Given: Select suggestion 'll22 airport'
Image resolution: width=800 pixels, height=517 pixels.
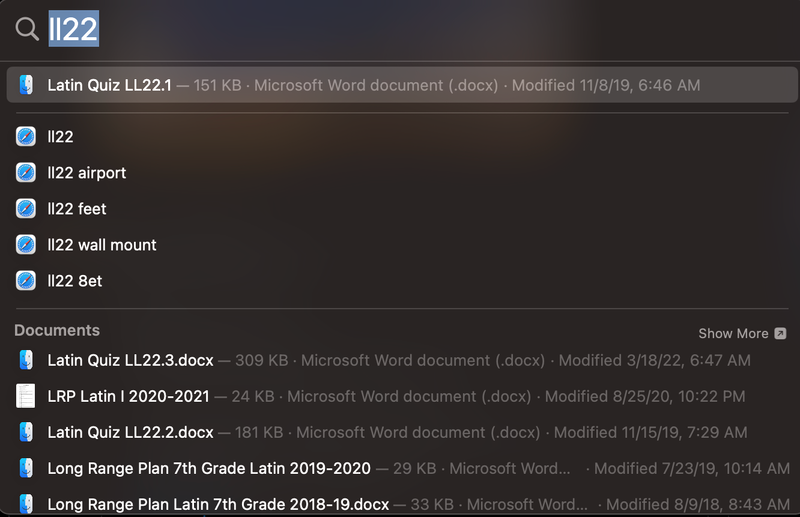Looking at the screenshot, I should (x=402, y=173).
